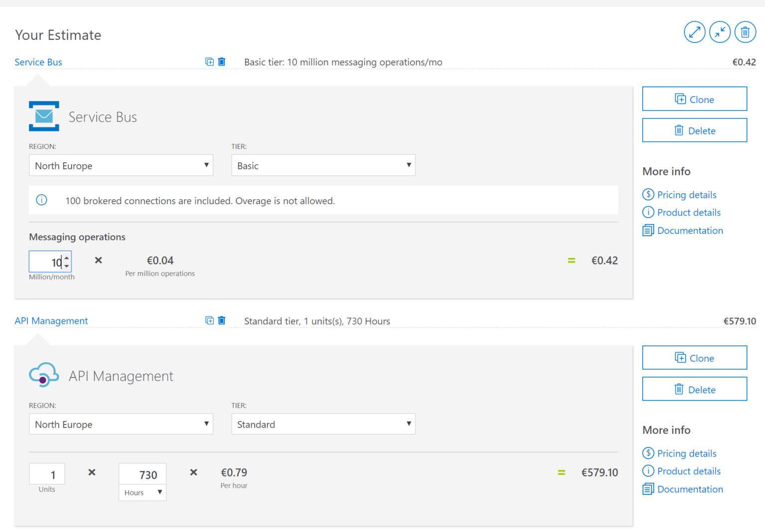Click the API Management cloud icon
This screenshot has width=765, height=532.
pyautogui.click(x=44, y=375)
